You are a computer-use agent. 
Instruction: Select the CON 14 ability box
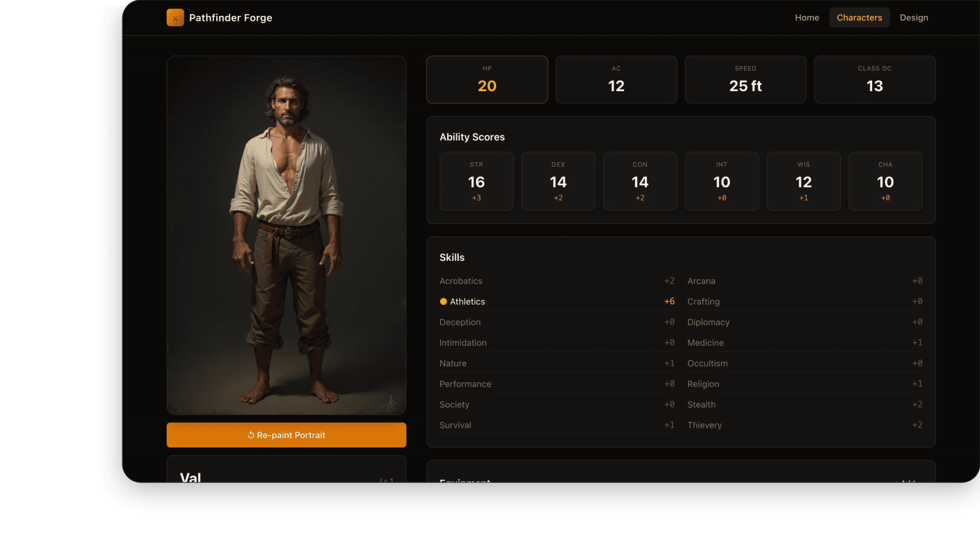click(x=640, y=181)
